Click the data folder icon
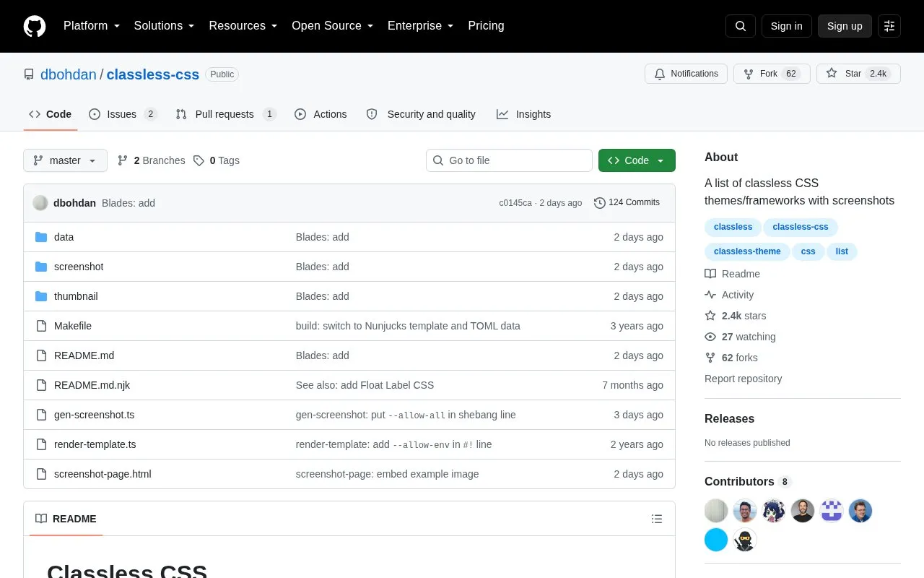 41,237
